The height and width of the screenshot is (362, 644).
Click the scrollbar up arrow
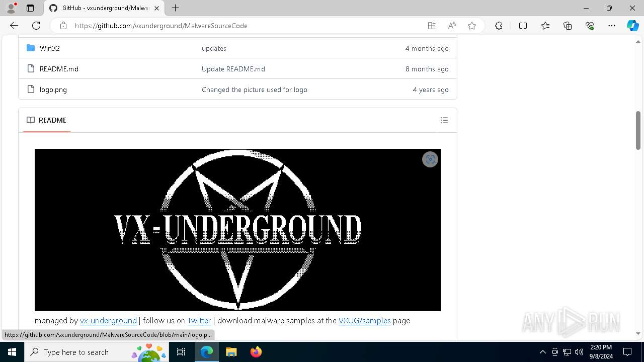point(638,42)
